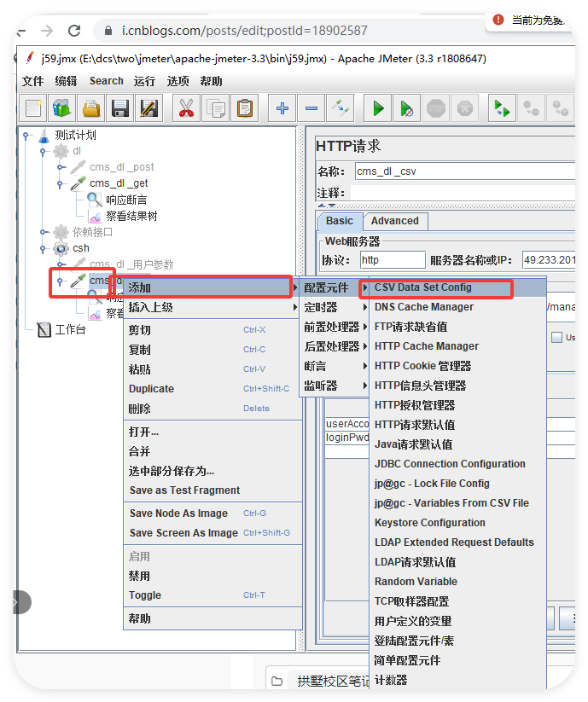Click the Save floppy disk icon

[120, 108]
